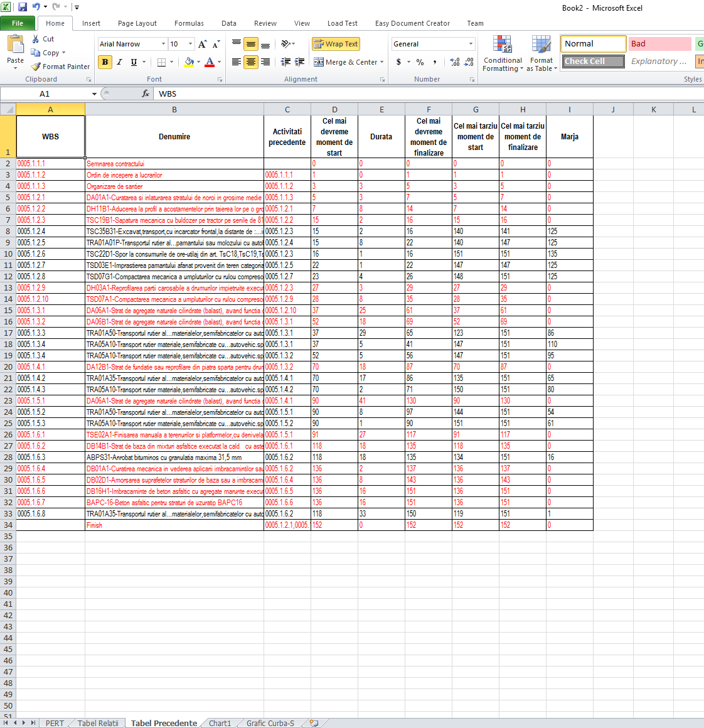
Task: Click the text Orientation icon
Action: [286, 44]
